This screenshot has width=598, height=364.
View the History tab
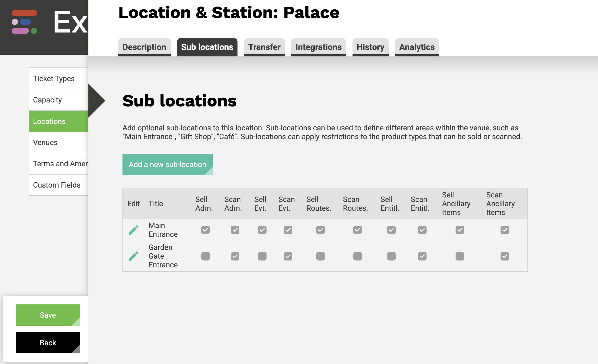click(371, 47)
